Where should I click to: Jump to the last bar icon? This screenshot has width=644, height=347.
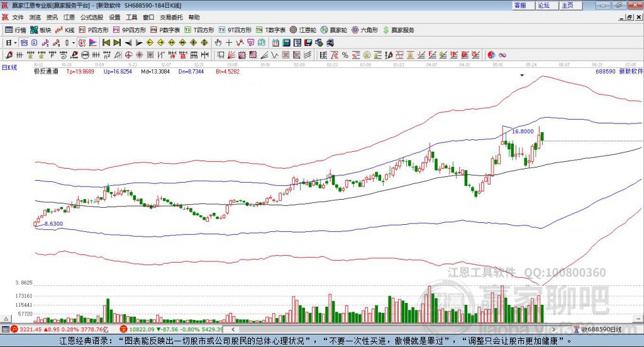click(x=117, y=43)
